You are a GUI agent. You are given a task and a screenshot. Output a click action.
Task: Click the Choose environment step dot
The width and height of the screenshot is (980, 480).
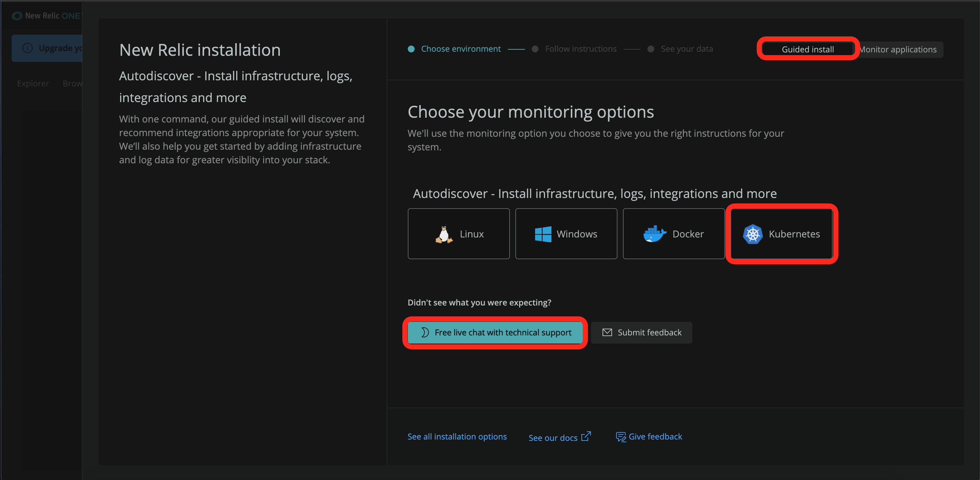(411, 49)
